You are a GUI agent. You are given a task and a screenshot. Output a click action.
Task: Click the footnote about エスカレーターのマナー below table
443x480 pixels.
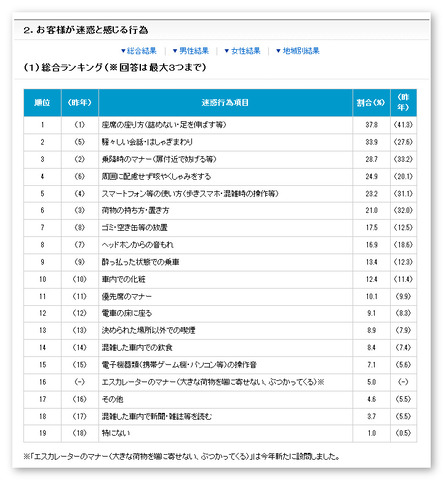[x=182, y=456]
